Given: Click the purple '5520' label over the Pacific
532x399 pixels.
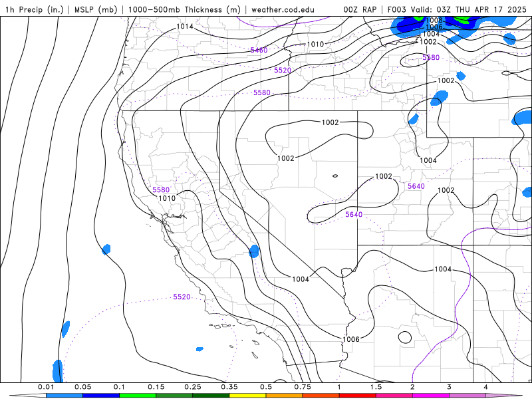Looking at the screenshot, I should [182, 297].
